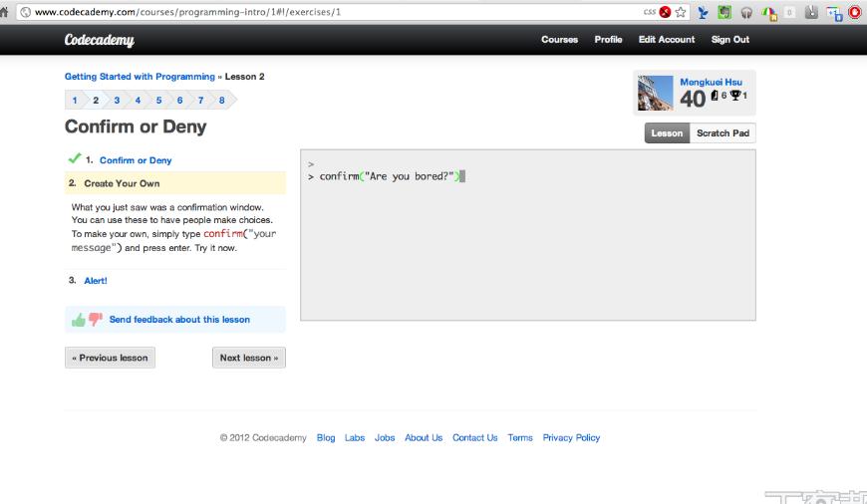Open the Google +1 extension
Screen dimensions: 867x504
point(834,13)
